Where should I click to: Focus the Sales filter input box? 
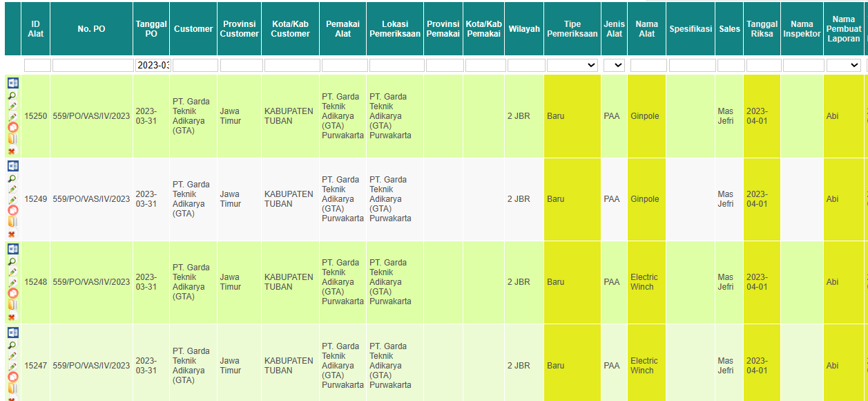[x=731, y=65]
